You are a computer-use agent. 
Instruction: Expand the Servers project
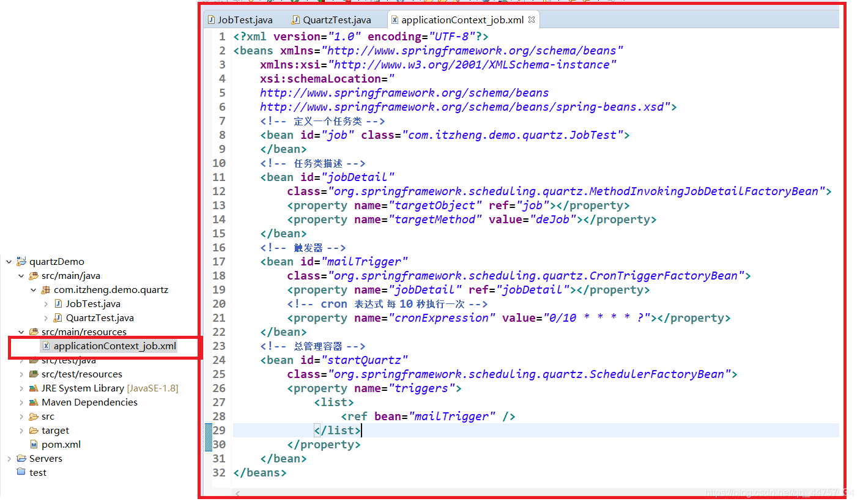tap(9, 459)
